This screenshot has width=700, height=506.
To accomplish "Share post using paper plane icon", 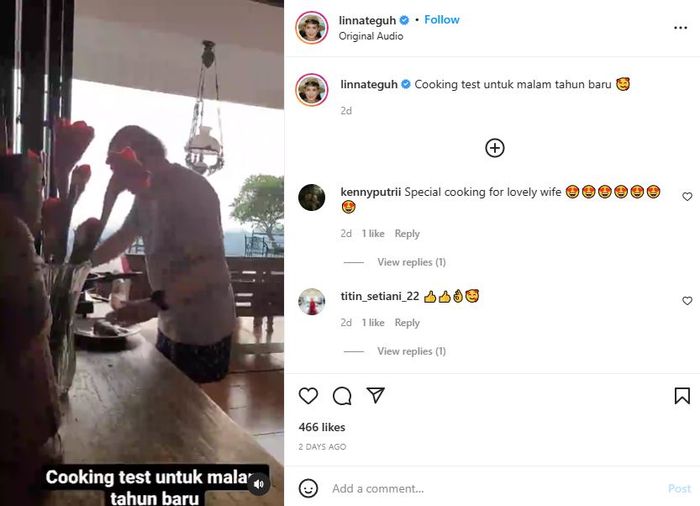I will 375,396.
